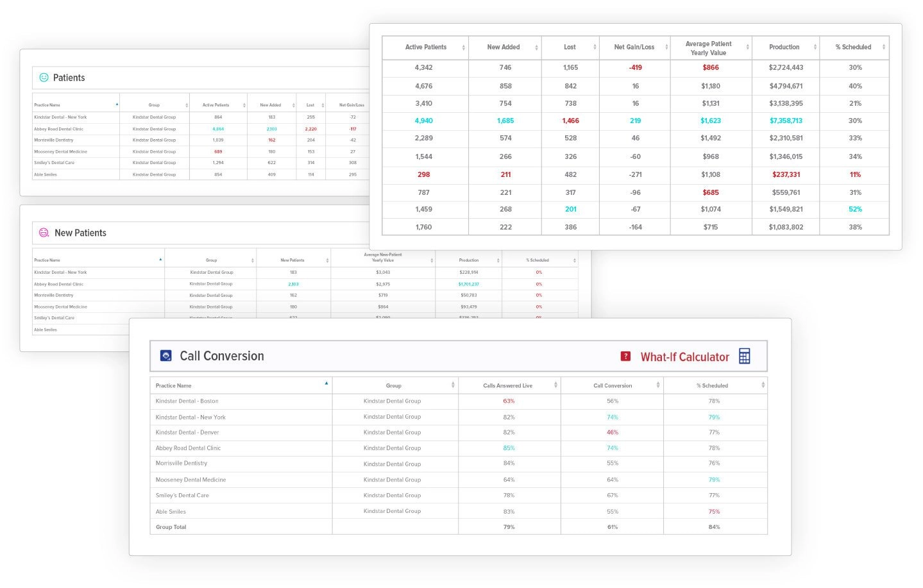Click the sort icon on Active Patients column
923x588 pixels.
463,47
